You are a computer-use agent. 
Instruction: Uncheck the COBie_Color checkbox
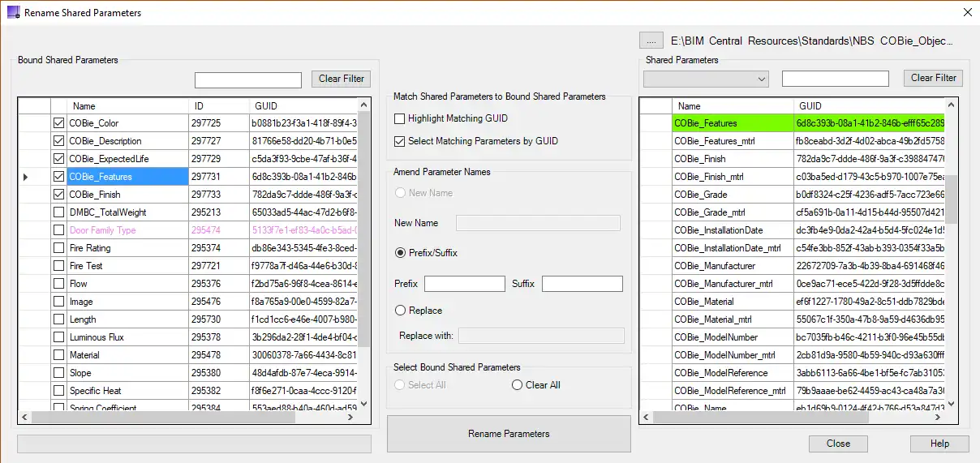click(x=58, y=123)
